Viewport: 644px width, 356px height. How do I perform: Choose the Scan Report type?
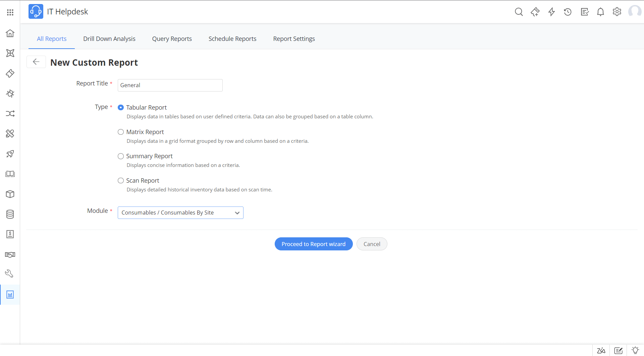[x=121, y=180]
